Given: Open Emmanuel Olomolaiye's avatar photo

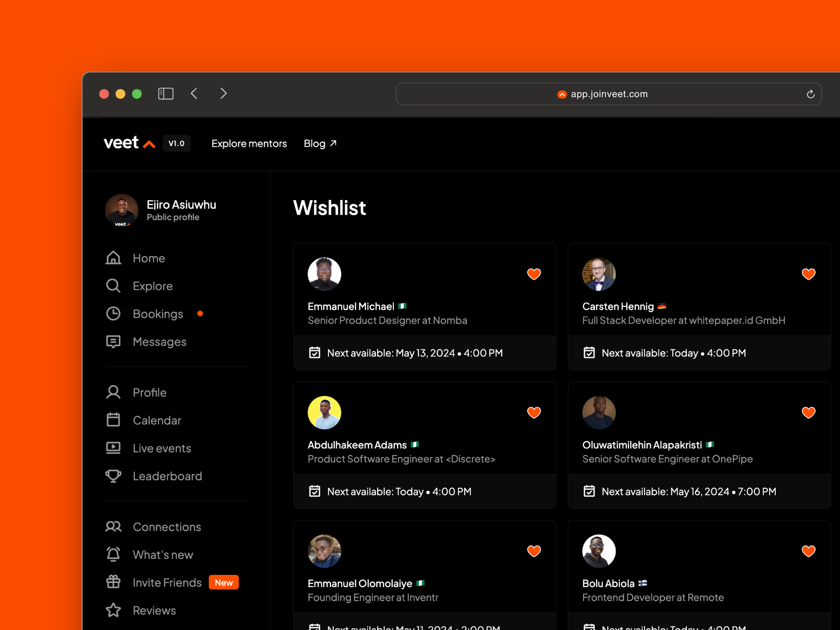Looking at the screenshot, I should pos(325,551).
